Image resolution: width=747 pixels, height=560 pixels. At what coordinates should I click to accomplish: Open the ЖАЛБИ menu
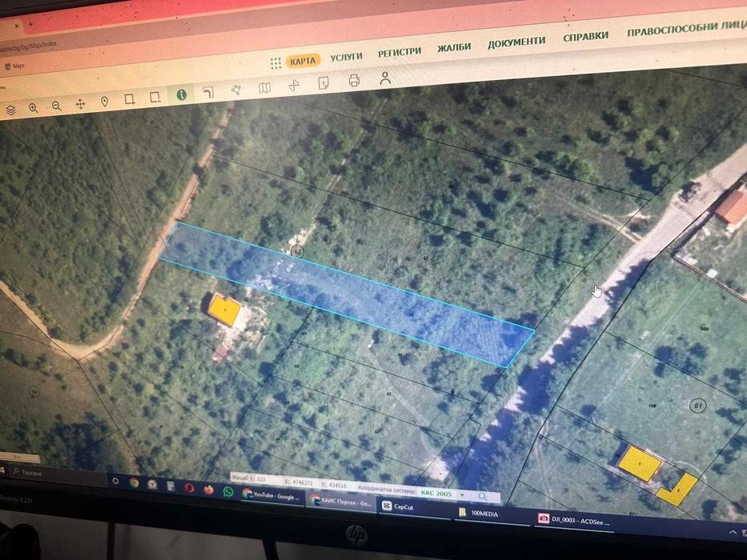point(454,47)
